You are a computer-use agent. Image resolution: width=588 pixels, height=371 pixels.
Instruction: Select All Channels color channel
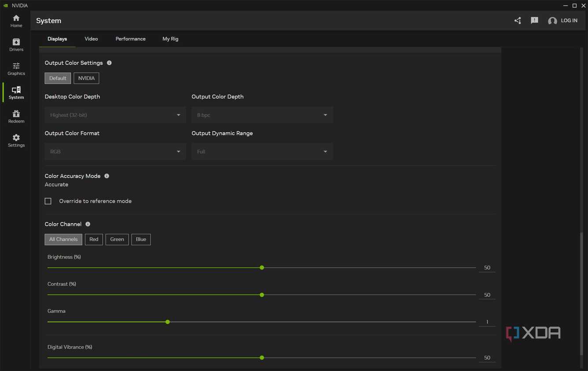(x=63, y=239)
